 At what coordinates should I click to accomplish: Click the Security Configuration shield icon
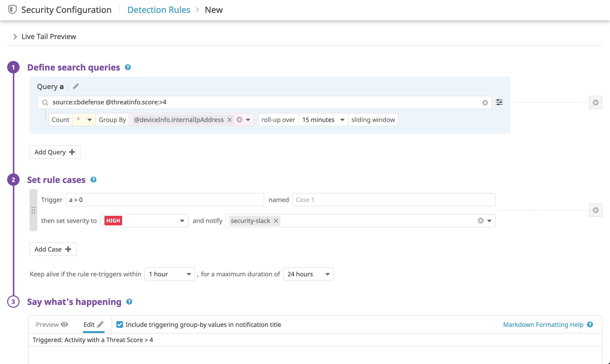(x=11, y=10)
